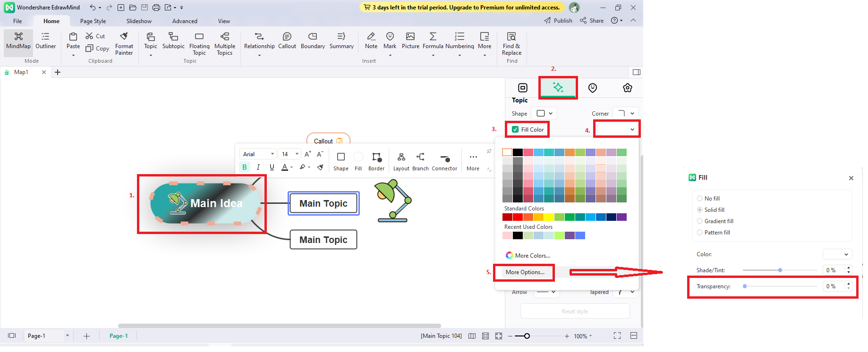Toggle Bold in the floating toolbar

tap(245, 167)
